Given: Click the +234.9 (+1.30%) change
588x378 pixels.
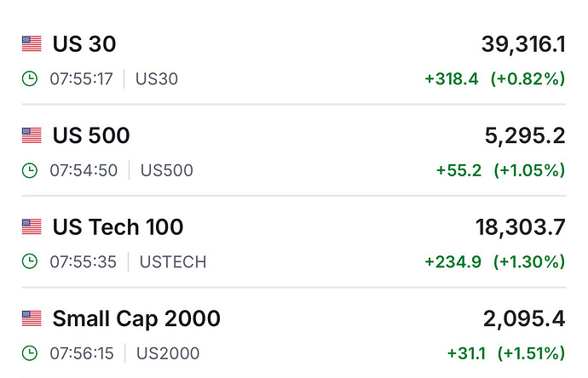Looking at the screenshot, I should tap(495, 261).
